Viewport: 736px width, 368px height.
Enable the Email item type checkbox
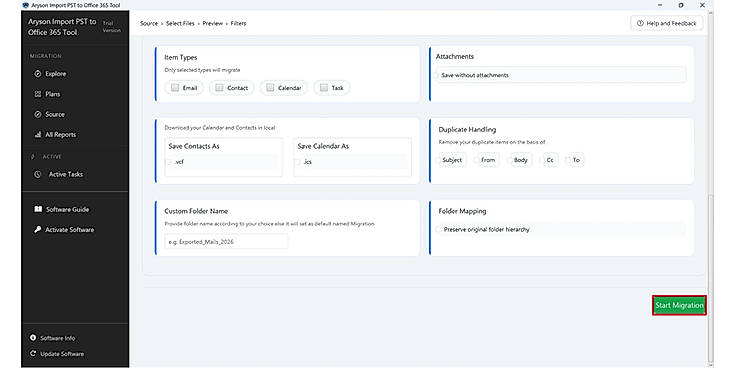(x=175, y=87)
